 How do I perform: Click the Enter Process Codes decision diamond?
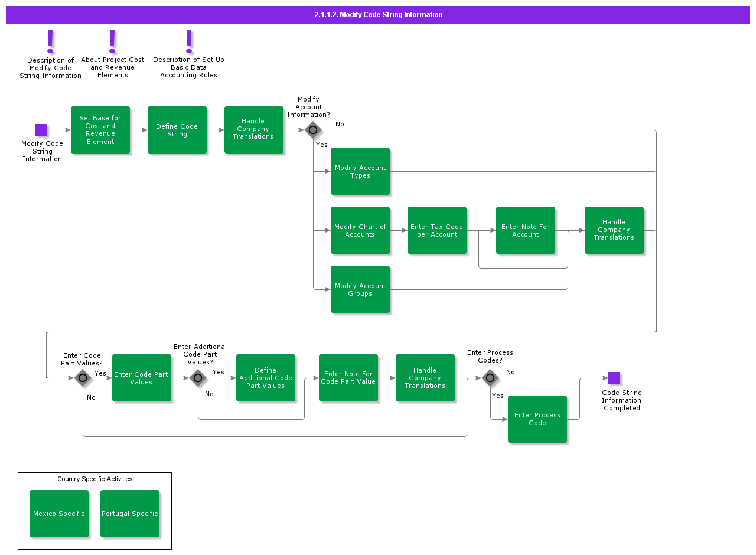click(490, 378)
